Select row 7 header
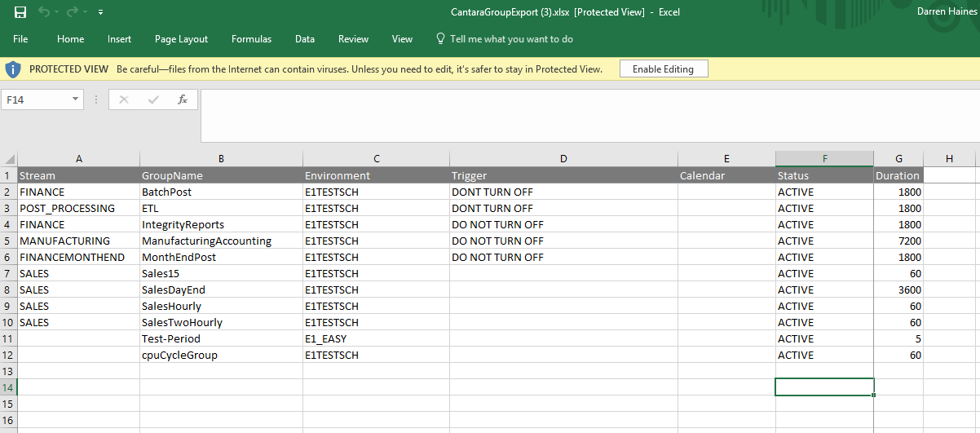 coord(8,273)
